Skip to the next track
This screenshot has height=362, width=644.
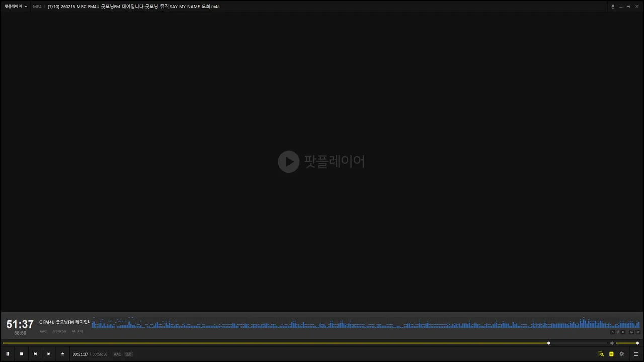(49, 354)
